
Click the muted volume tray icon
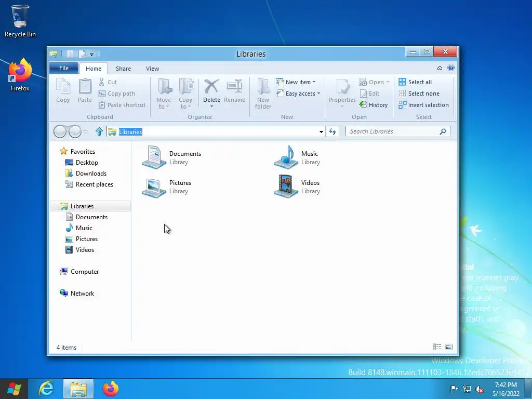click(480, 389)
